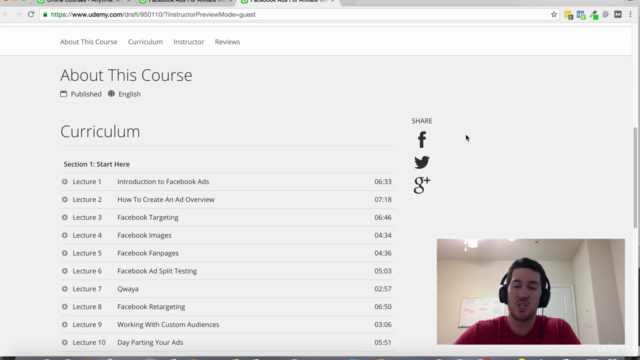This screenshot has height=360, width=640.
Task: Click duration 02:57 of Lecture 7
Action: tap(383, 289)
